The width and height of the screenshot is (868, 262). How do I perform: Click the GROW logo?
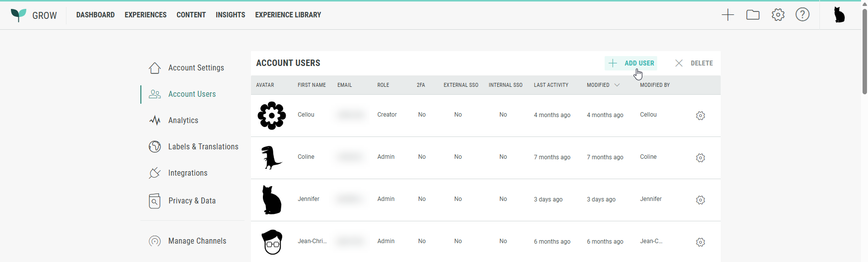[34, 15]
